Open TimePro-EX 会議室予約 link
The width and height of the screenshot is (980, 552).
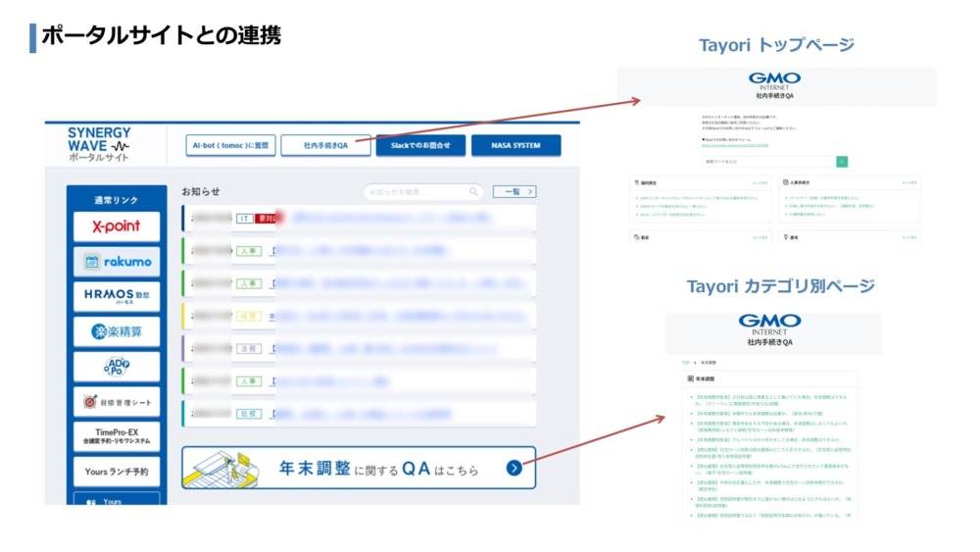[x=117, y=436]
